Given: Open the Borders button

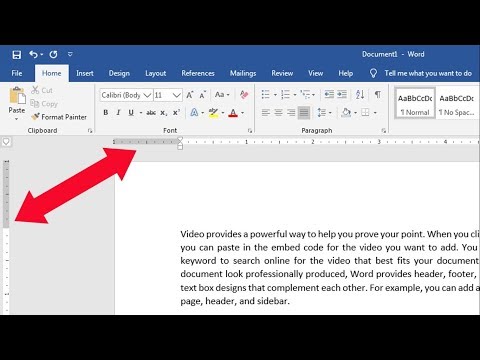Looking at the screenshot, I should click(x=365, y=113).
